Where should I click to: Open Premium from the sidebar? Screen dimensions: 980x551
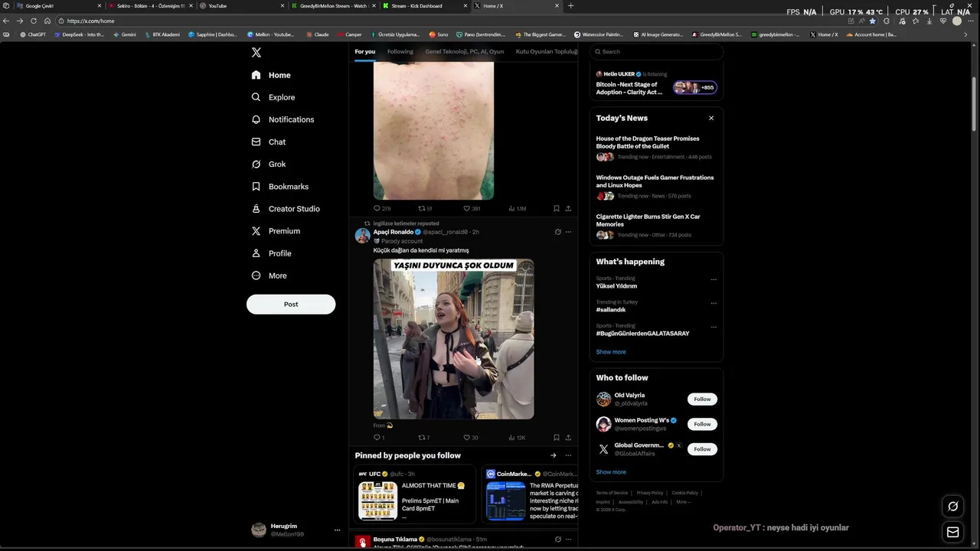pos(276,231)
